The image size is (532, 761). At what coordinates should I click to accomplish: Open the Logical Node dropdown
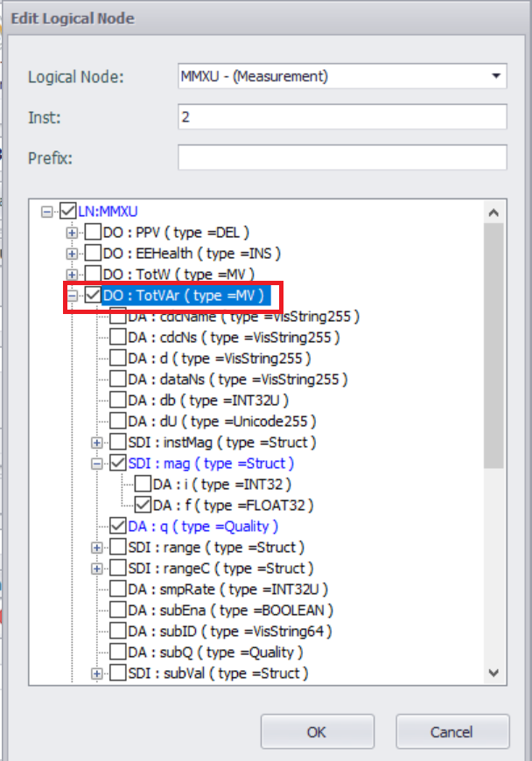(496, 76)
